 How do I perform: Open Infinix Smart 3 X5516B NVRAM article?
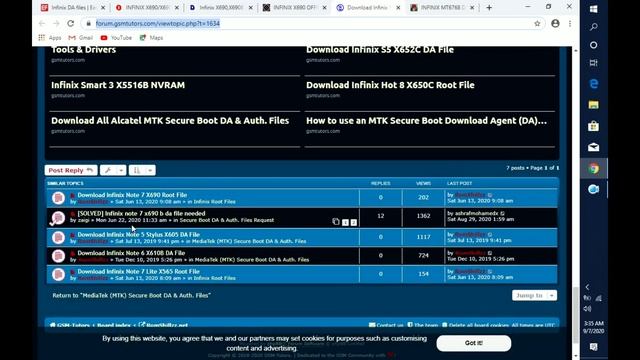[x=118, y=85]
